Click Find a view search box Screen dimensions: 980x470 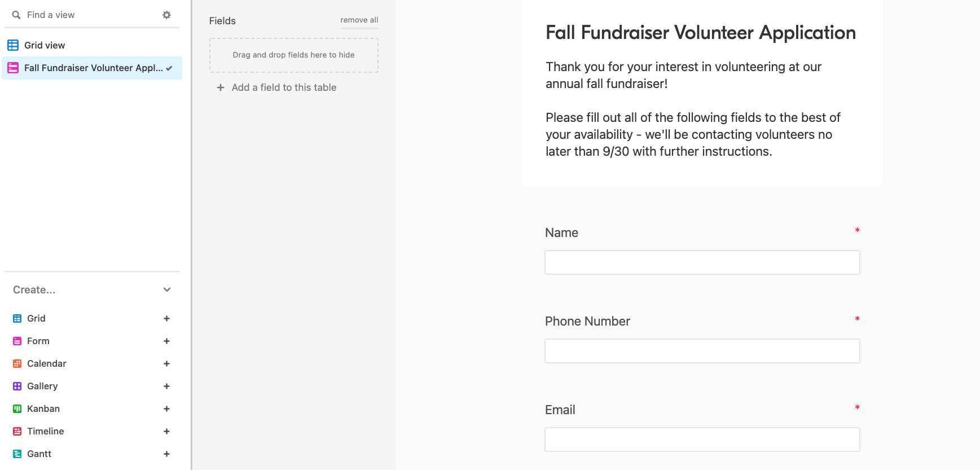tap(90, 15)
